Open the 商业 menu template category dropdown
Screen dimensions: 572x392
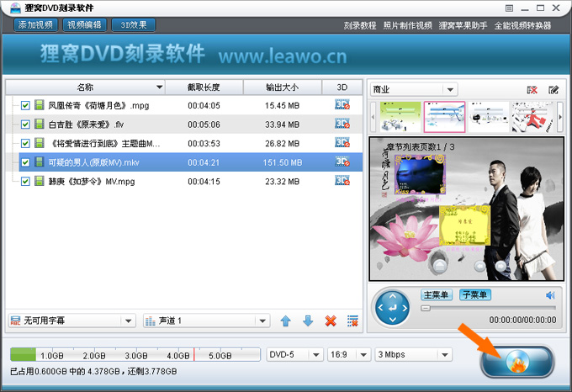(414, 89)
